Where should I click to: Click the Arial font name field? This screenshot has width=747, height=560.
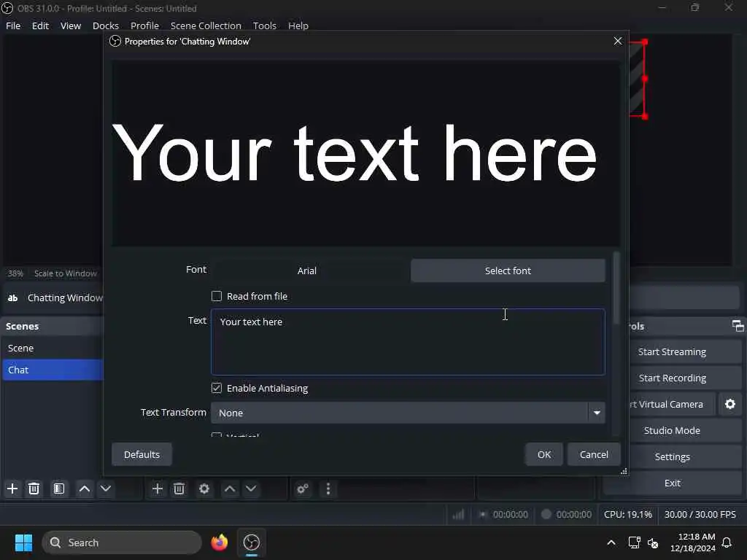pyautogui.click(x=307, y=271)
